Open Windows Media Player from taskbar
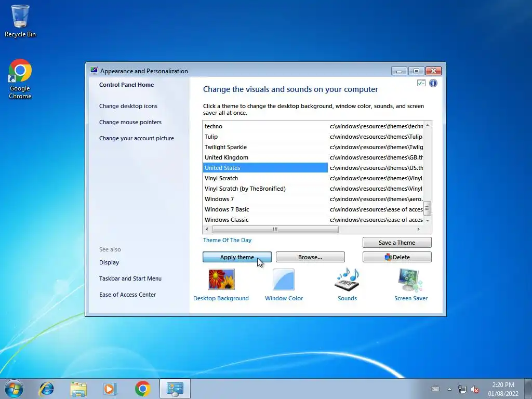532x399 pixels. pos(110,389)
